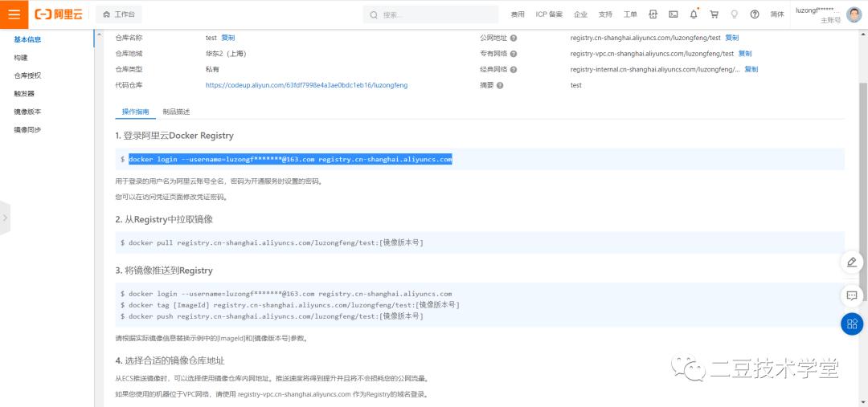Image resolution: width=868 pixels, height=407 pixels.
Task: Click the help icon beside 公网地址
Action: [x=514, y=39]
